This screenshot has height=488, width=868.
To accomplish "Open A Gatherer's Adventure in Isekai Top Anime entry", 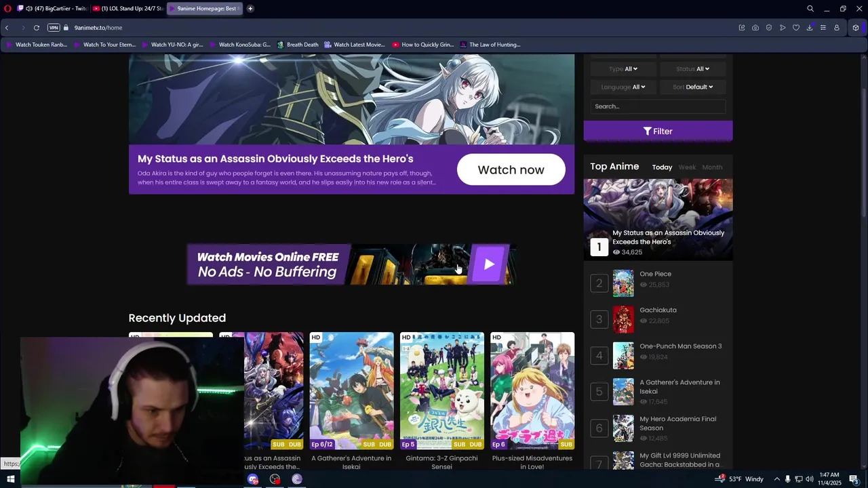I will (x=658, y=392).
